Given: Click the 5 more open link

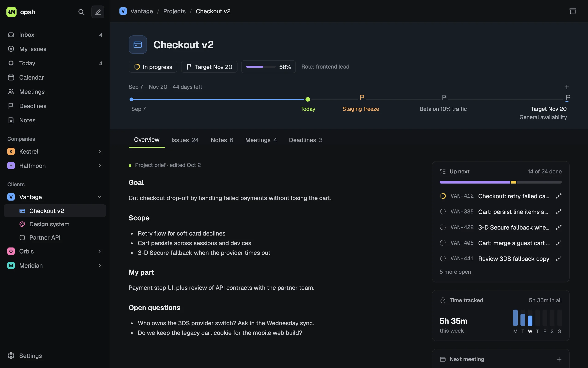Looking at the screenshot, I should click(455, 272).
